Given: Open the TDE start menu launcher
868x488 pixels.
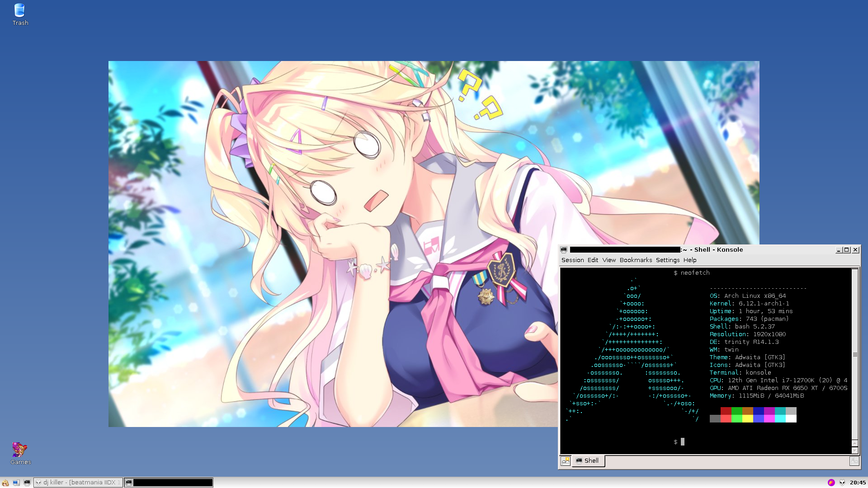Looking at the screenshot, I should coord(5,483).
